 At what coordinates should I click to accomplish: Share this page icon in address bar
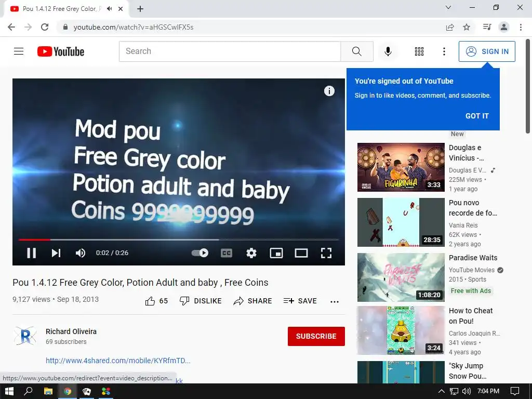pos(450,27)
